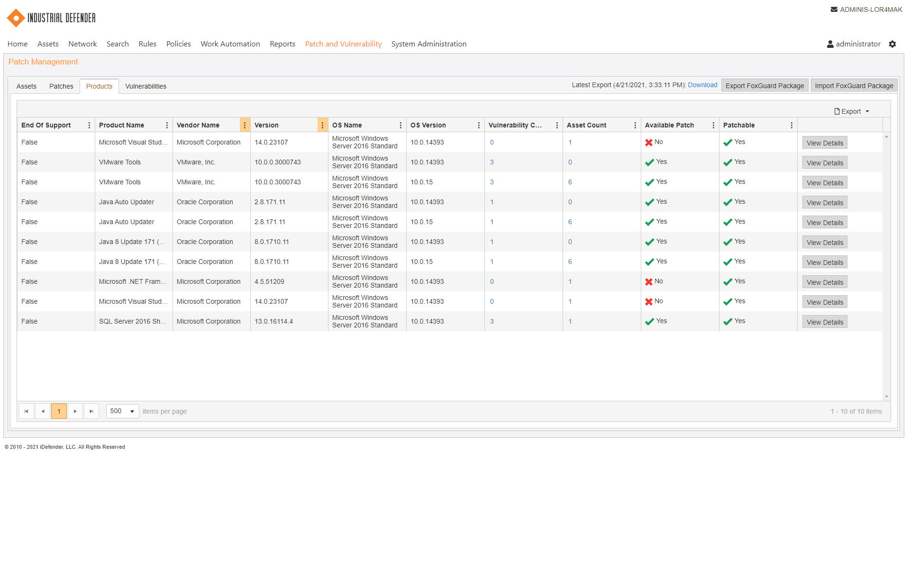
Task: Click the Industrial Defender logo icon
Action: point(15,18)
